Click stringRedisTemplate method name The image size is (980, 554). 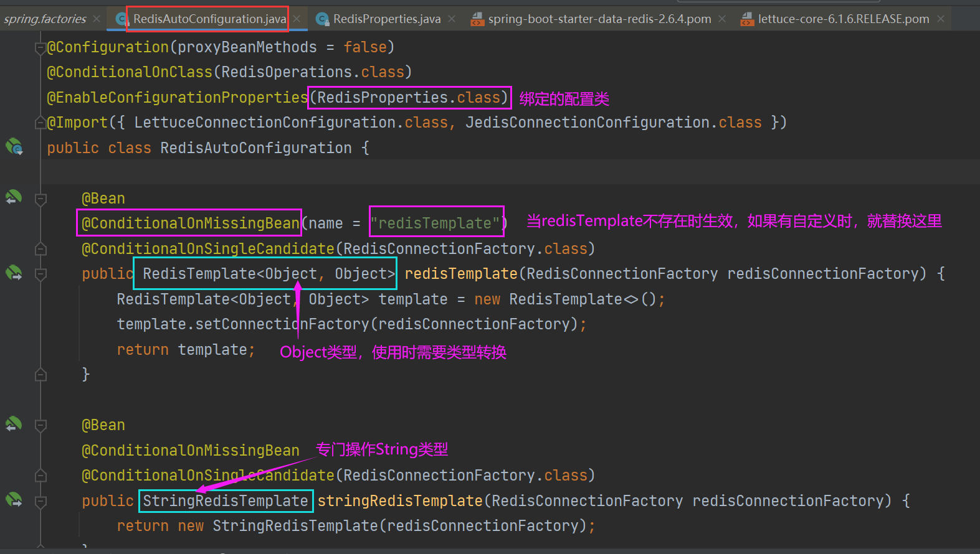pos(400,501)
